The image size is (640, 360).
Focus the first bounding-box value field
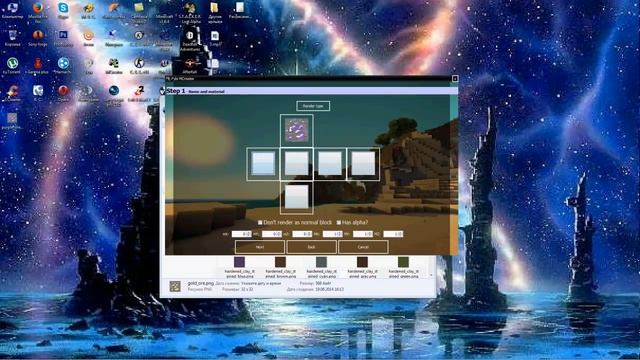pos(242,234)
